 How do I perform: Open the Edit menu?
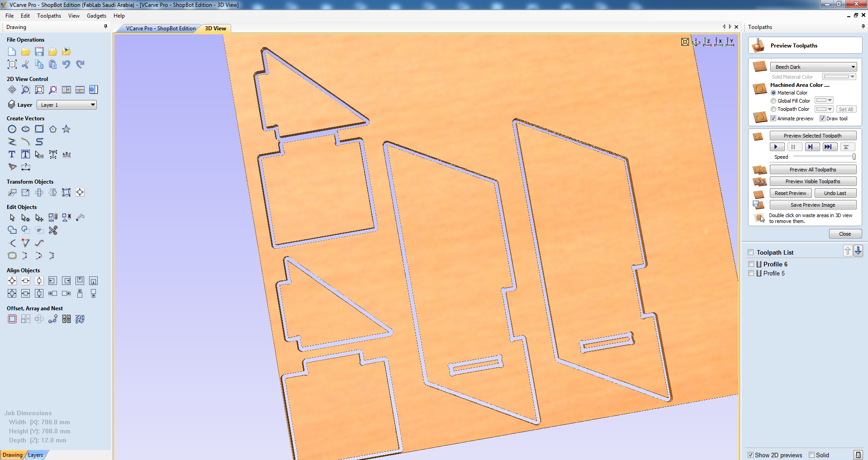point(25,16)
